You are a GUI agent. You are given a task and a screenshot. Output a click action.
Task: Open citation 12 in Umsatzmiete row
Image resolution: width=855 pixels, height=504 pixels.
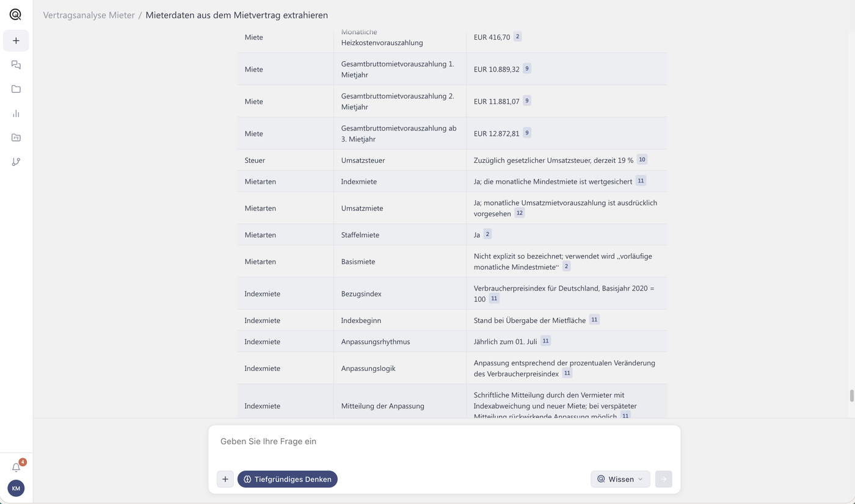pos(520,213)
